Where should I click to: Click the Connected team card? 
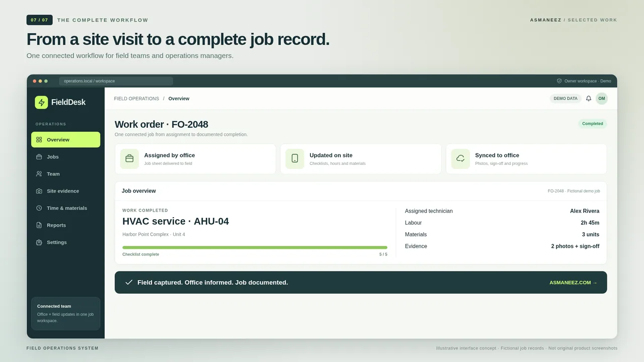point(65,313)
